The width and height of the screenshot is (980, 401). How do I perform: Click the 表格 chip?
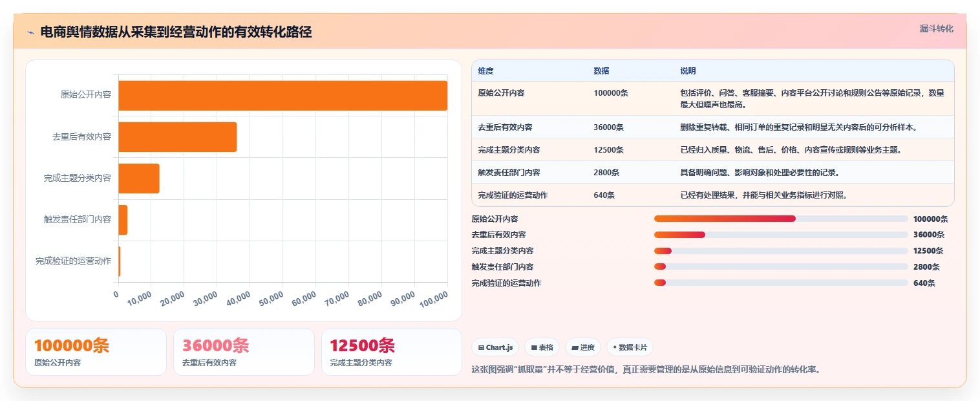542,347
